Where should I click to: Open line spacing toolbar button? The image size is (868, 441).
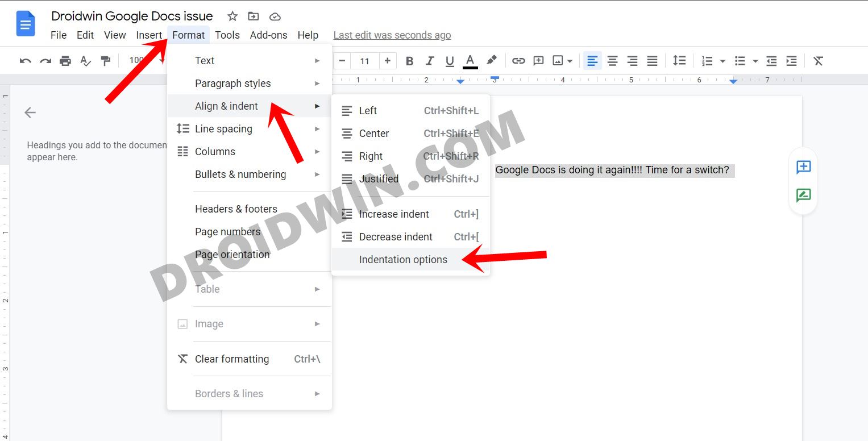(x=679, y=61)
